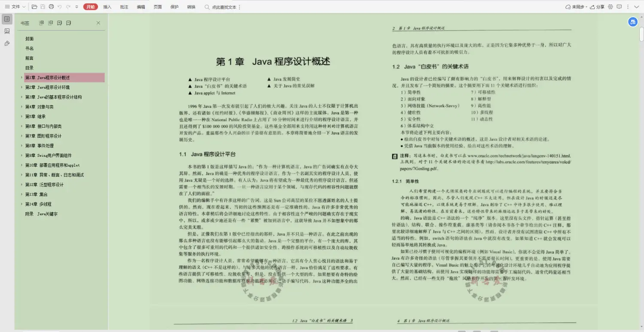This screenshot has height=332, width=644.
Task: Click the blue floating translate button
Action: pos(633,22)
